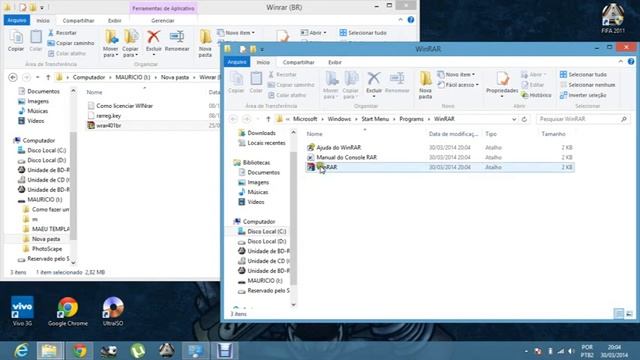Sort by Nome column in WinRAR window

314,134
